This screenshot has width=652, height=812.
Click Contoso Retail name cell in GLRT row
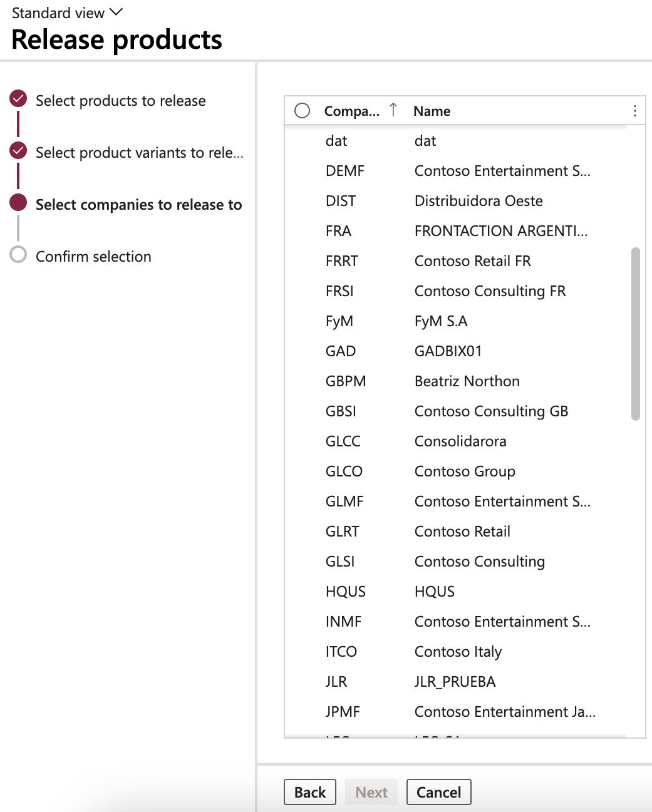462,532
